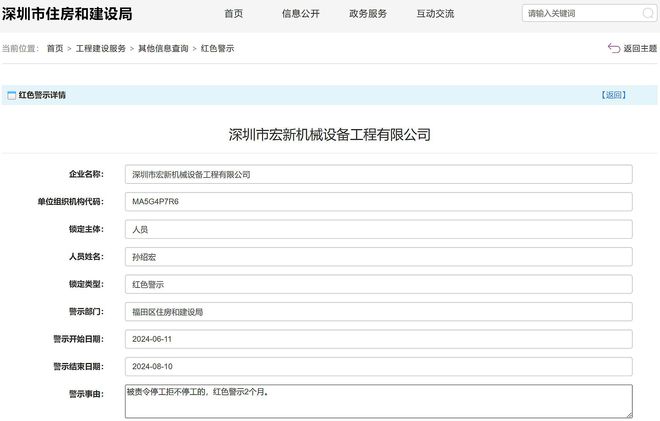This screenshot has width=660, height=421.
Task: Open the 政务服务 navigation menu
Action: pyautogui.click(x=368, y=14)
